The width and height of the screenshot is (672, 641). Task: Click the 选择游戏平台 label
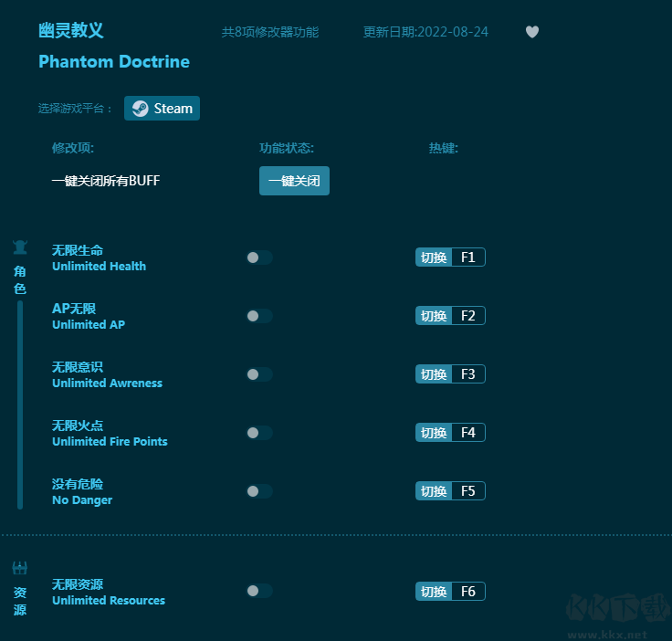[x=75, y=109]
